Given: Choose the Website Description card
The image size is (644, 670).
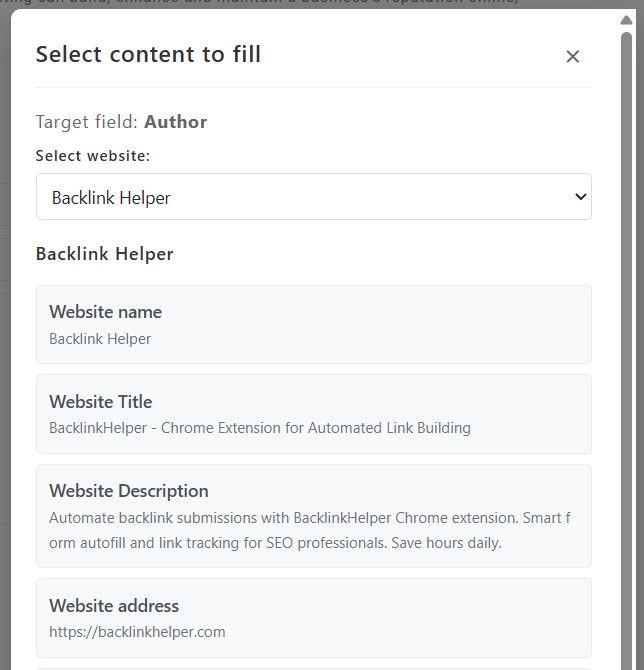Looking at the screenshot, I should coord(313,515).
